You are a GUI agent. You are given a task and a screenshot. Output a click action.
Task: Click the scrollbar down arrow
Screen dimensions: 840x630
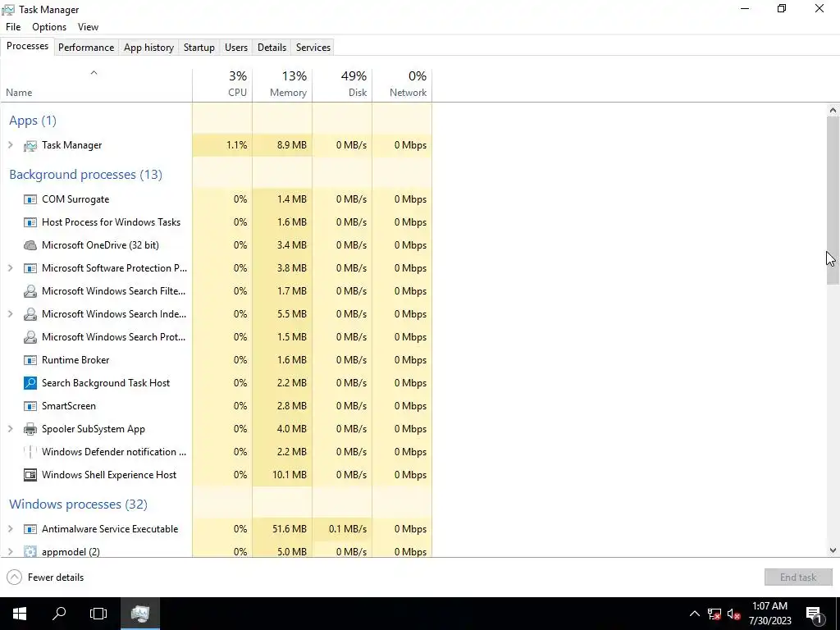point(833,550)
